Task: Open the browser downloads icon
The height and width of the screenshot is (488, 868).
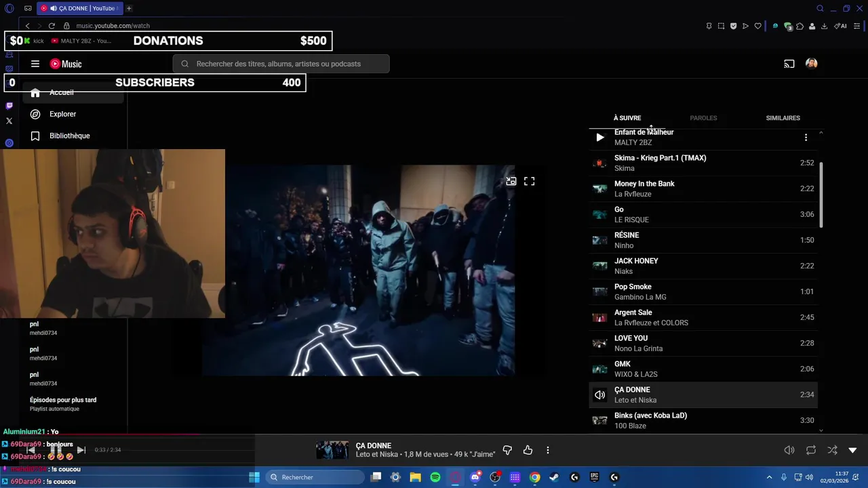Action: point(824,26)
